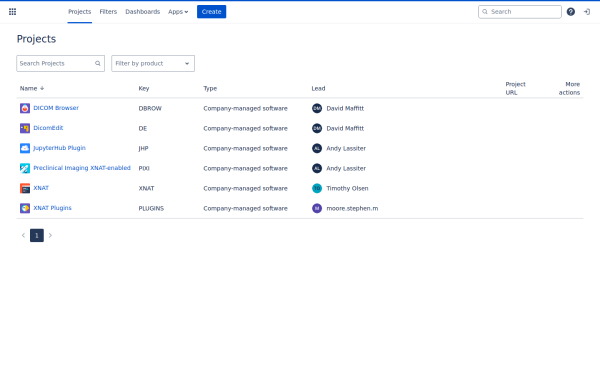Open the Filters menu item
The width and height of the screenshot is (600, 375).
108,12
